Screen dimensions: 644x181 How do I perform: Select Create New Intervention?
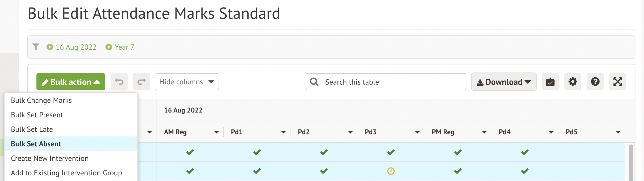(x=50, y=158)
